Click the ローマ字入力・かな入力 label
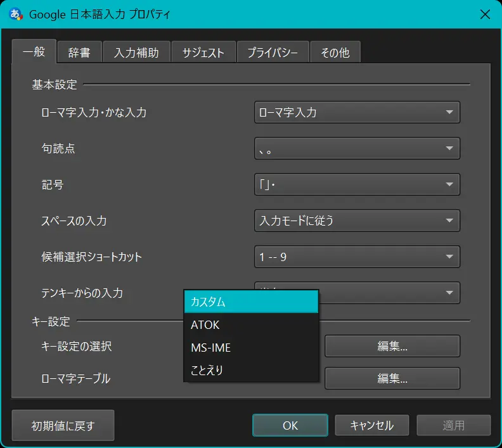 point(94,113)
